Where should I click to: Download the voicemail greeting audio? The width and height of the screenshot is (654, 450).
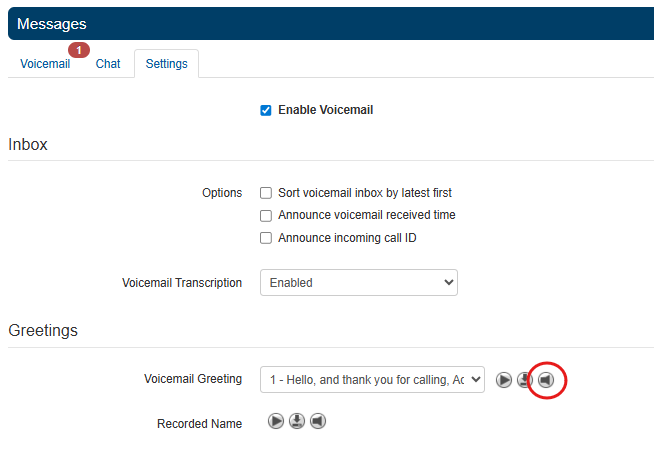pos(524,380)
